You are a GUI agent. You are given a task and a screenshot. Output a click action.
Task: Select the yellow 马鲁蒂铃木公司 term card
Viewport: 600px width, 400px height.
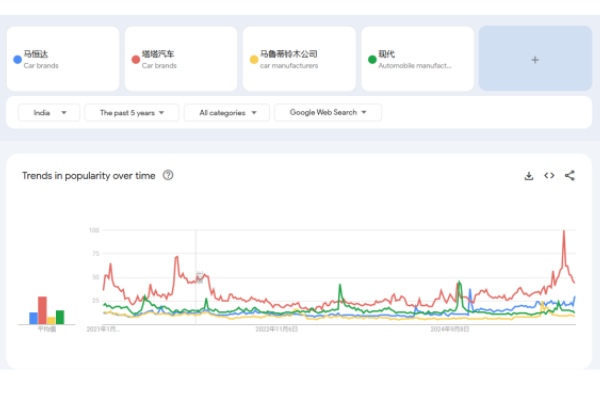(299, 59)
